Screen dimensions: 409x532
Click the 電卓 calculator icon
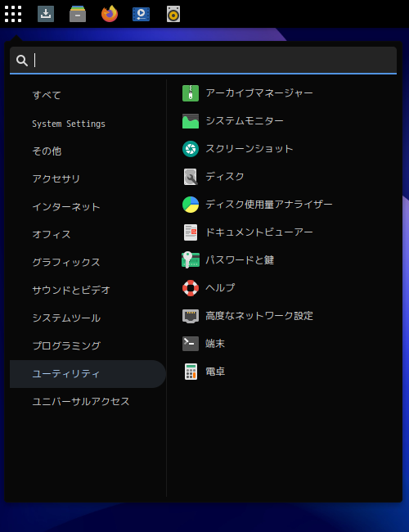191,372
